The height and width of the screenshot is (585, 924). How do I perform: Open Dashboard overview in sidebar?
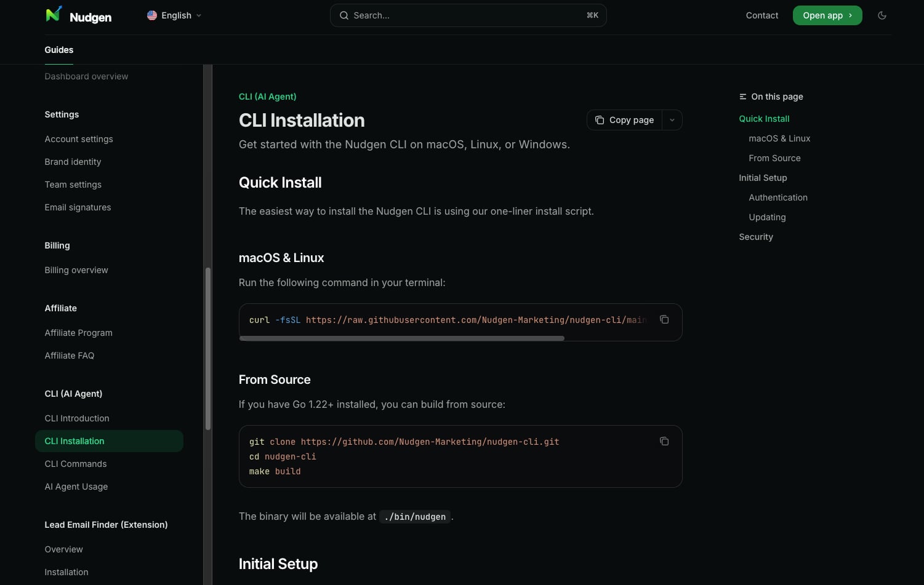pos(86,76)
